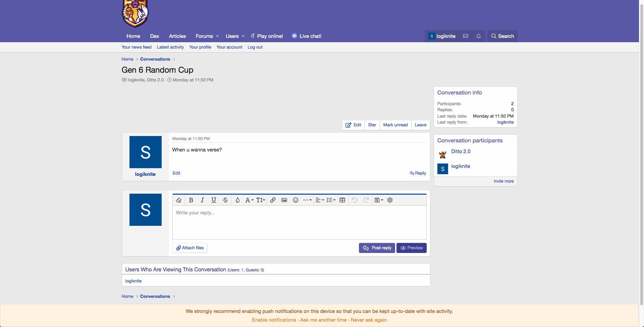644x327 pixels.
Task: Insert a link using the chain icon
Action: click(273, 200)
